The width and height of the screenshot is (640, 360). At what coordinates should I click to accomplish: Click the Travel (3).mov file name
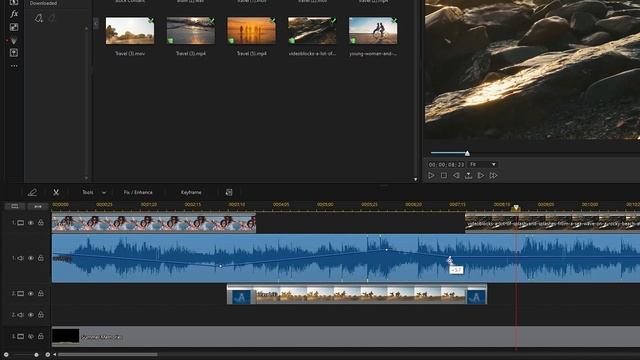[x=130, y=53]
